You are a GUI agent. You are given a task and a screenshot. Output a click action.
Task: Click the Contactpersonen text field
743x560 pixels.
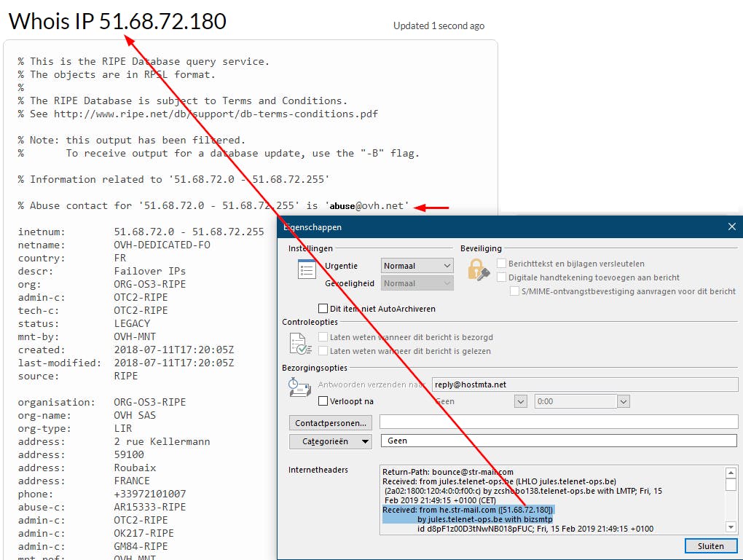pyautogui.click(x=559, y=421)
